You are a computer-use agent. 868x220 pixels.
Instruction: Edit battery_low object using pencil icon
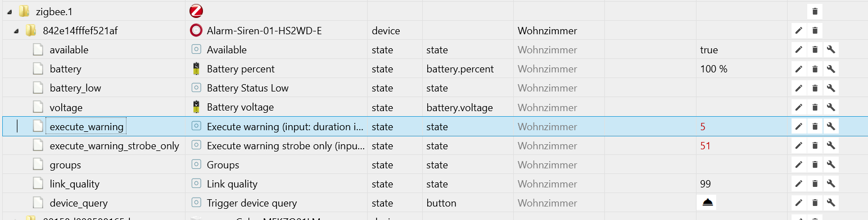(x=798, y=88)
